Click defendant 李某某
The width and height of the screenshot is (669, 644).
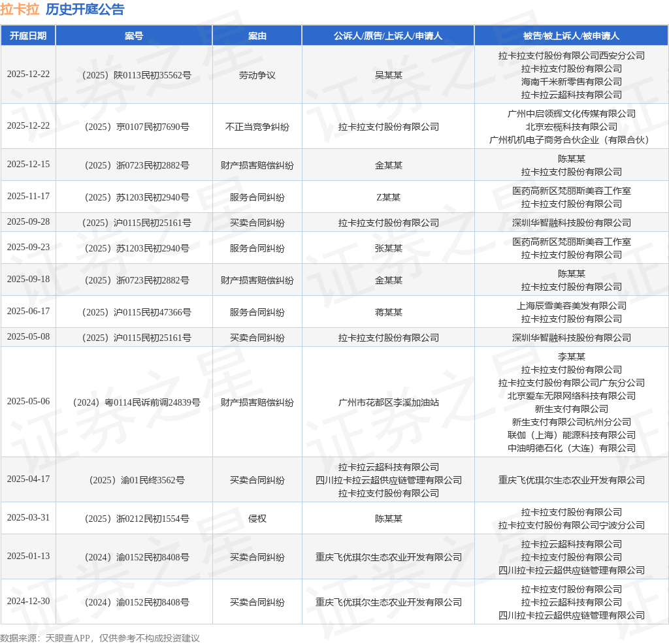click(x=571, y=357)
